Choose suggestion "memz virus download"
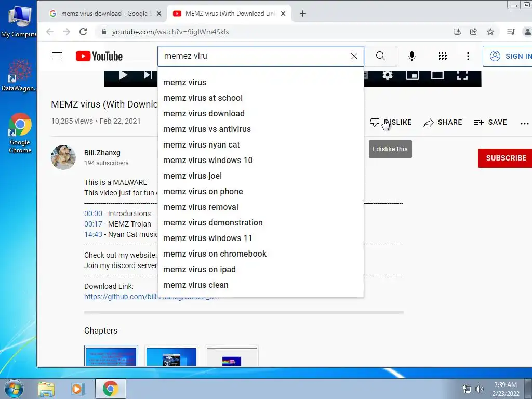Image resolution: width=532 pixels, height=399 pixels. (261, 114)
